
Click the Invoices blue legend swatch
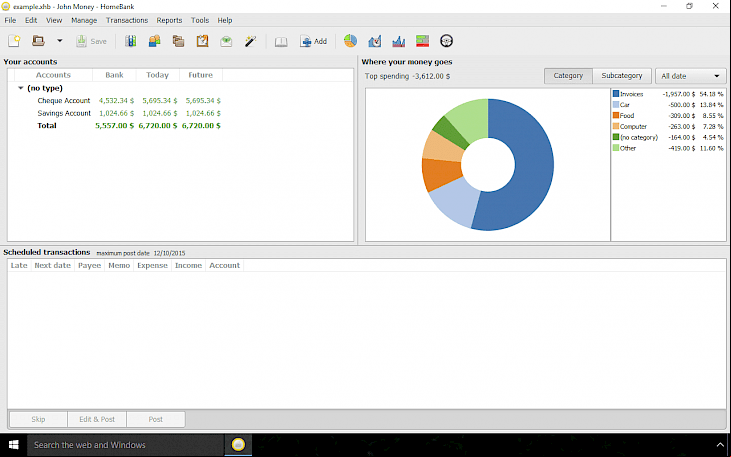tap(616, 94)
